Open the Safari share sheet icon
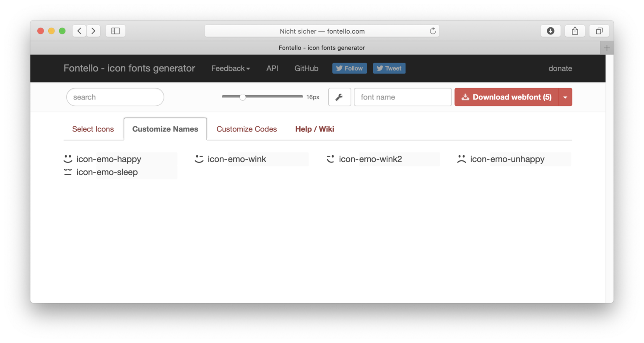The image size is (644, 343). click(575, 31)
